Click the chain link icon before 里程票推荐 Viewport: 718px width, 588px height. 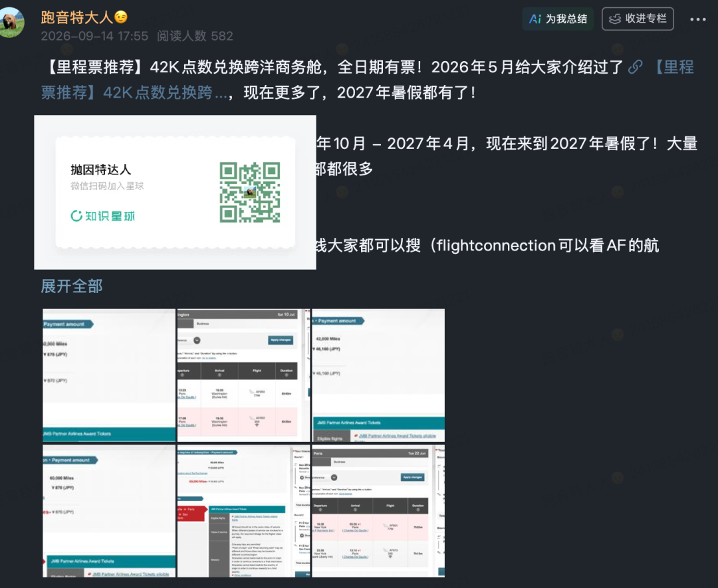click(x=635, y=67)
